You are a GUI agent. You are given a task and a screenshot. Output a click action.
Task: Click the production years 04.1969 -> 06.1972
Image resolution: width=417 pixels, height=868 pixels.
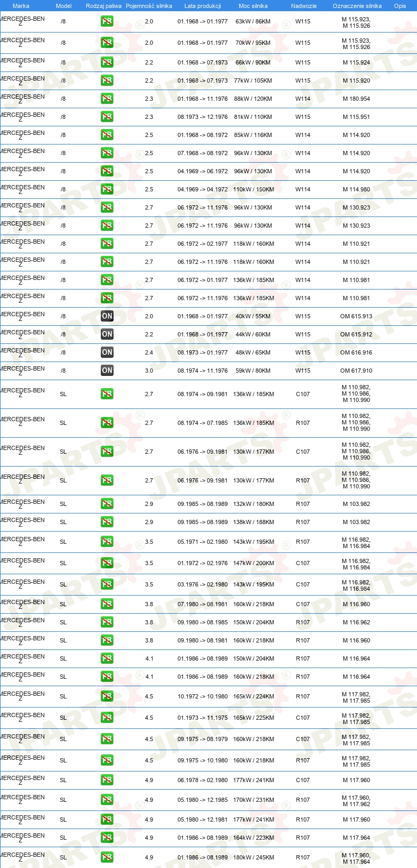click(203, 172)
